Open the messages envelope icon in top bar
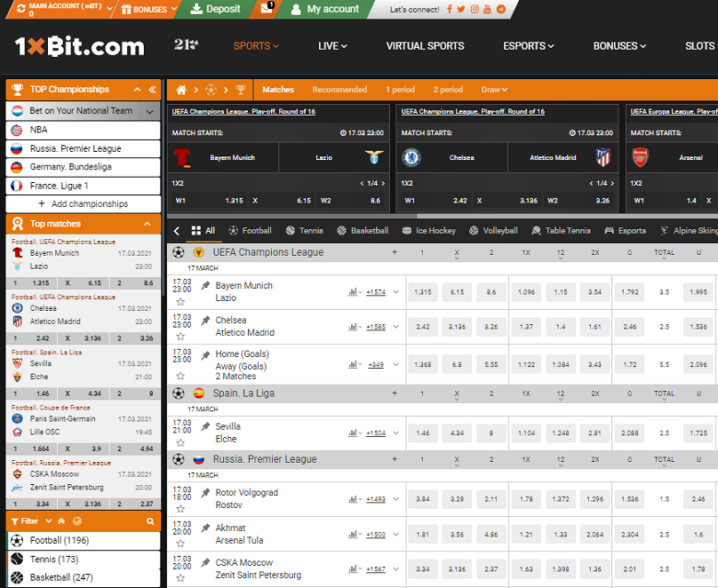The image size is (718, 588). tap(267, 9)
